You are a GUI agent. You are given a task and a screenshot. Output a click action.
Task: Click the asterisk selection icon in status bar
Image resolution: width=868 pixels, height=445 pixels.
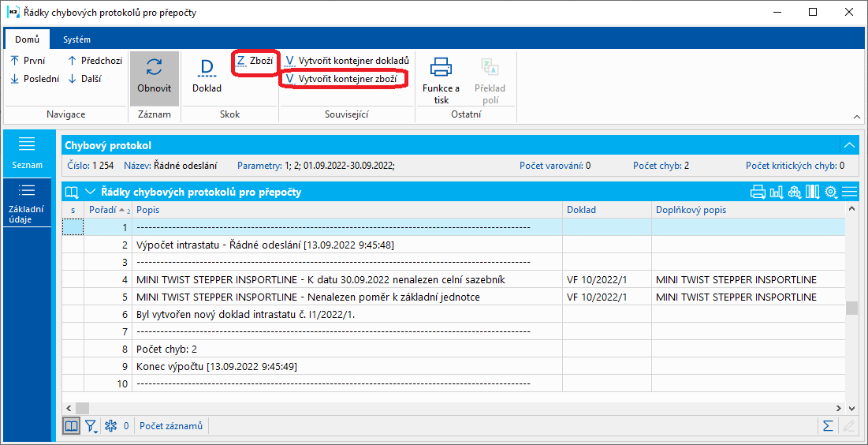tap(110, 425)
